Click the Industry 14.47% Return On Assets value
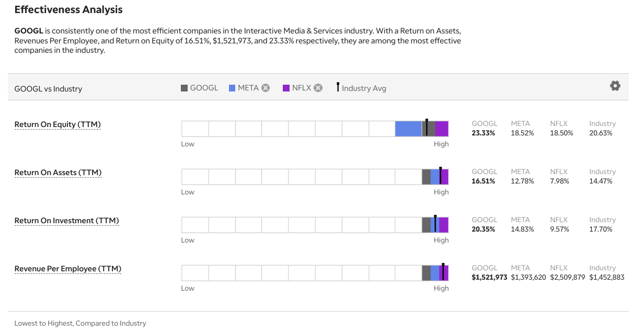This screenshot has width=644, height=333. tap(601, 181)
